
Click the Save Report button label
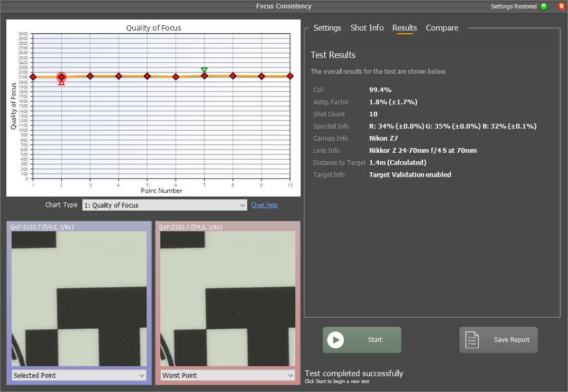tap(512, 340)
